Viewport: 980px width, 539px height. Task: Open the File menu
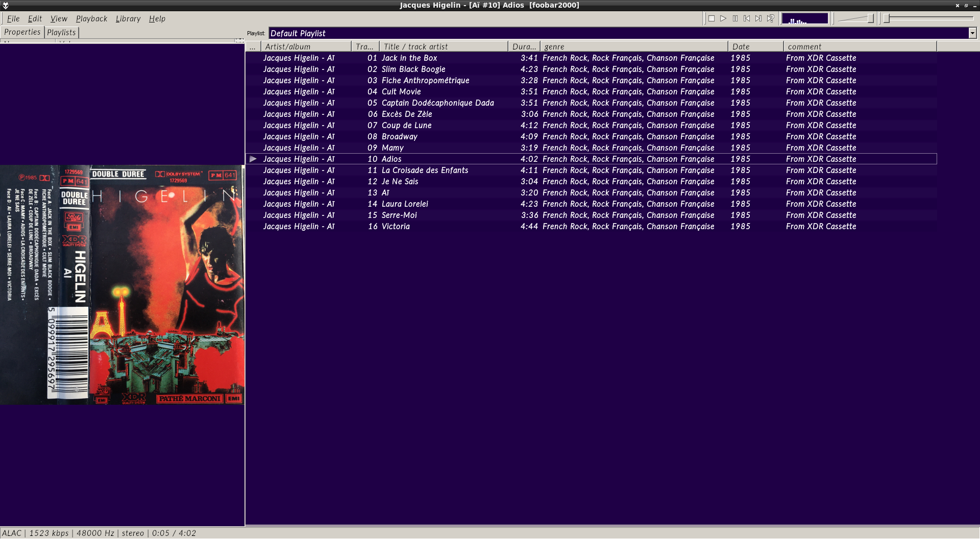click(13, 18)
